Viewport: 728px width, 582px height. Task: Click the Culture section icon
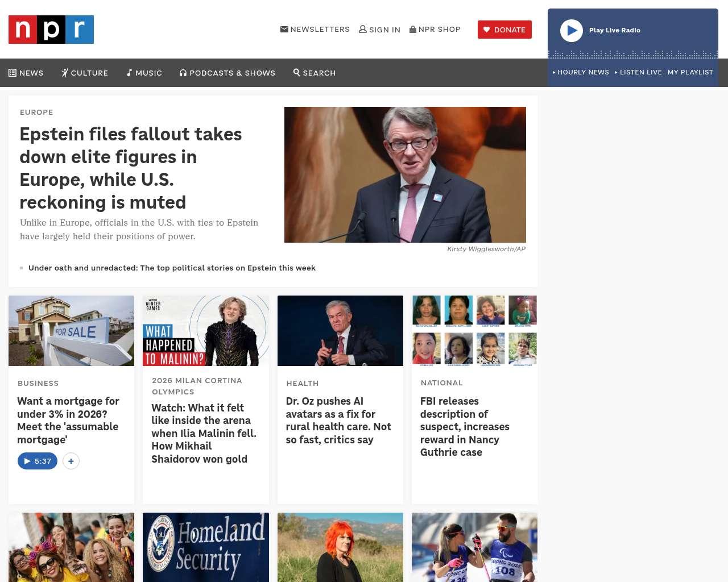(65, 73)
